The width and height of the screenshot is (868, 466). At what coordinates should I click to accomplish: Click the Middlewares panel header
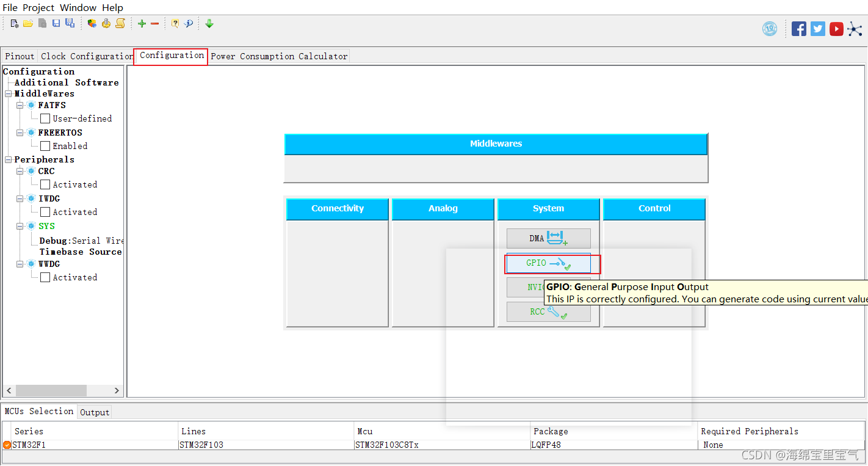pos(496,144)
